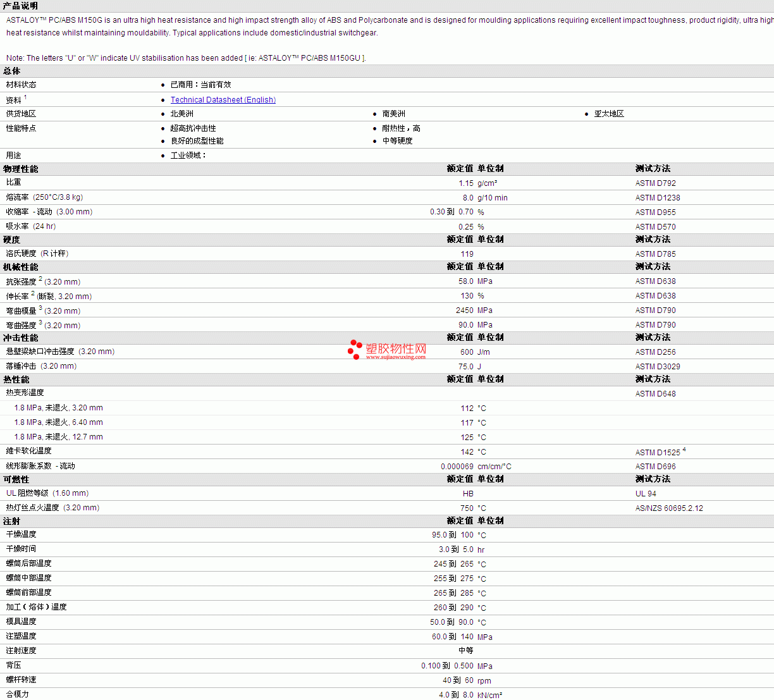Click the ASTM D792 test method
The image size is (774, 700).
(656, 183)
